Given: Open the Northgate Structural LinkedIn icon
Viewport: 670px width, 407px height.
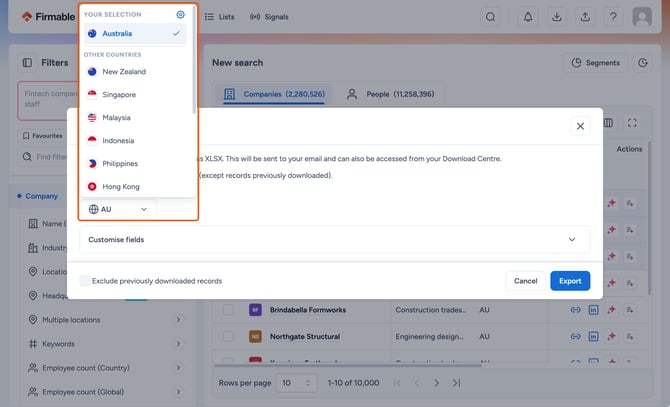Looking at the screenshot, I should (x=594, y=337).
